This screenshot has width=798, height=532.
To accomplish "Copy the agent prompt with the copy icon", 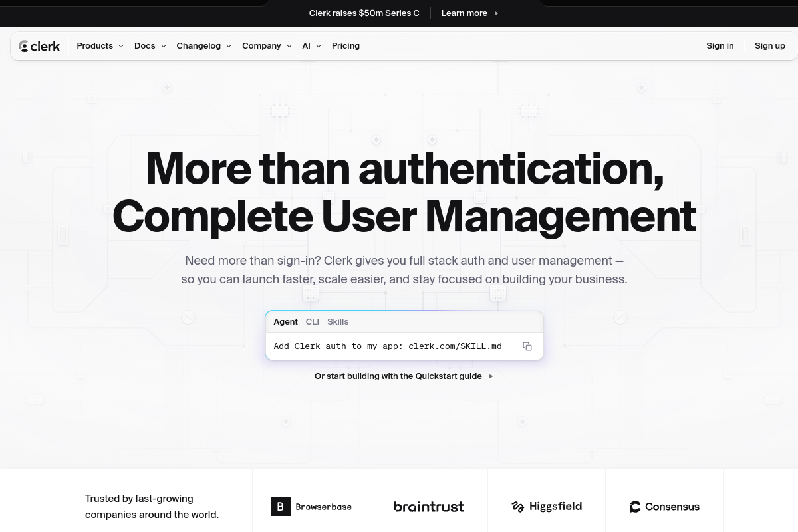I will [x=527, y=346].
